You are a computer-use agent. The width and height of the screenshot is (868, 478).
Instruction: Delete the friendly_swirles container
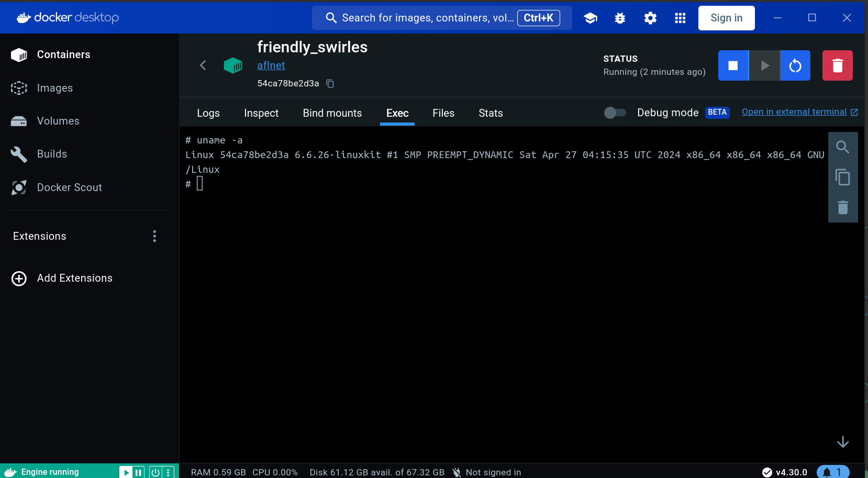tap(837, 65)
